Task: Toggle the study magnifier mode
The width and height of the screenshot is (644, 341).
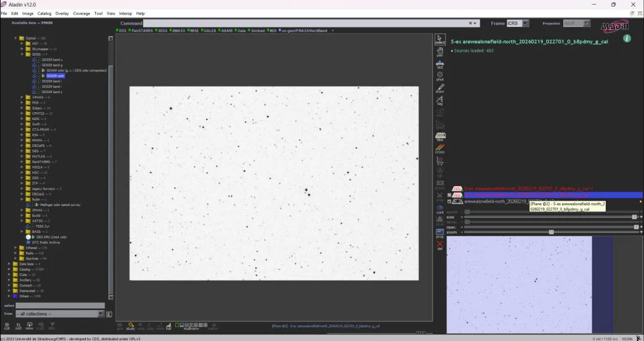Action: pos(131,326)
